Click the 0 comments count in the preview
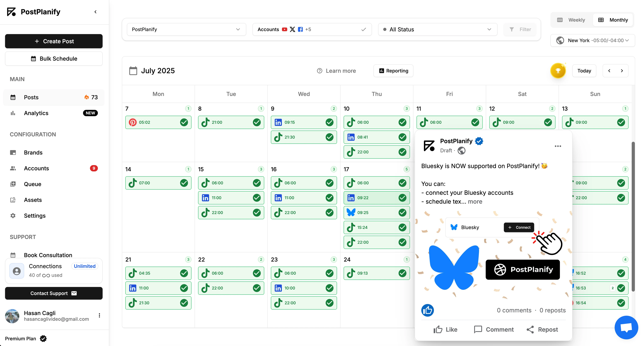The height and width of the screenshot is (346, 644). (514, 310)
